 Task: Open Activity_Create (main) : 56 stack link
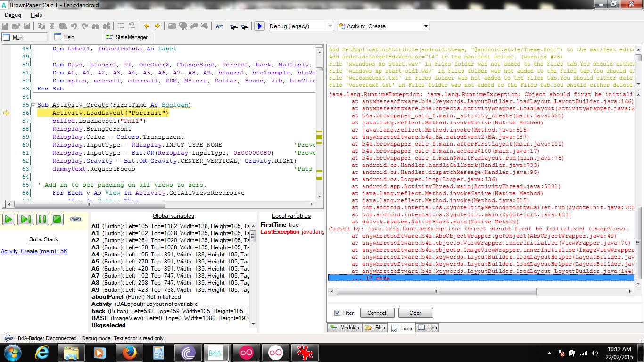[34, 251]
